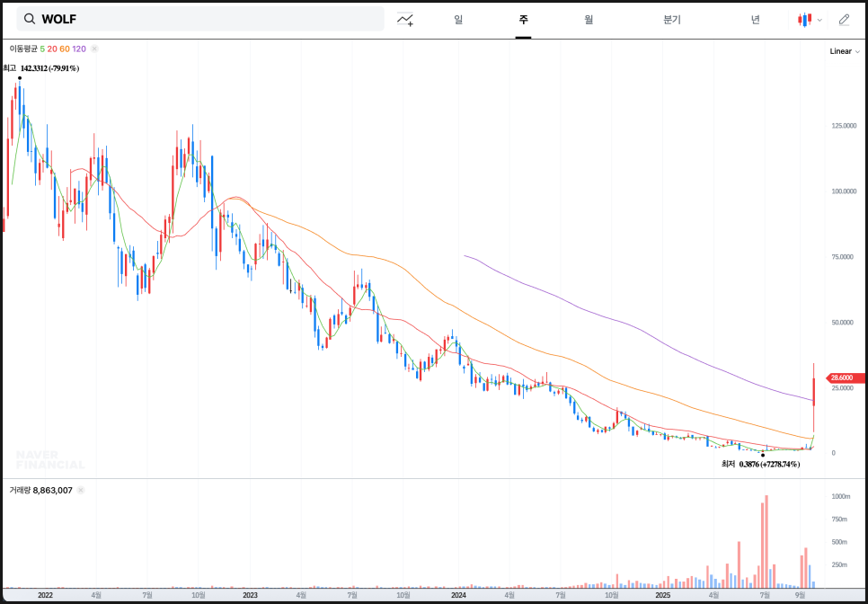The height and width of the screenshot is (604, 868).
Task: Click the WOLF ticker search field
Action: [x=207, y=19]
